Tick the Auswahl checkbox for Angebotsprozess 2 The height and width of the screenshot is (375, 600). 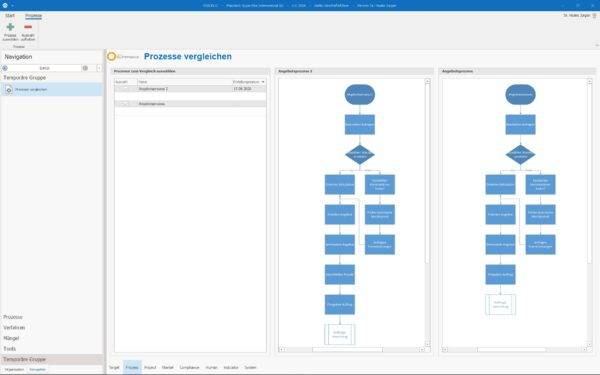tap(126, 89)
